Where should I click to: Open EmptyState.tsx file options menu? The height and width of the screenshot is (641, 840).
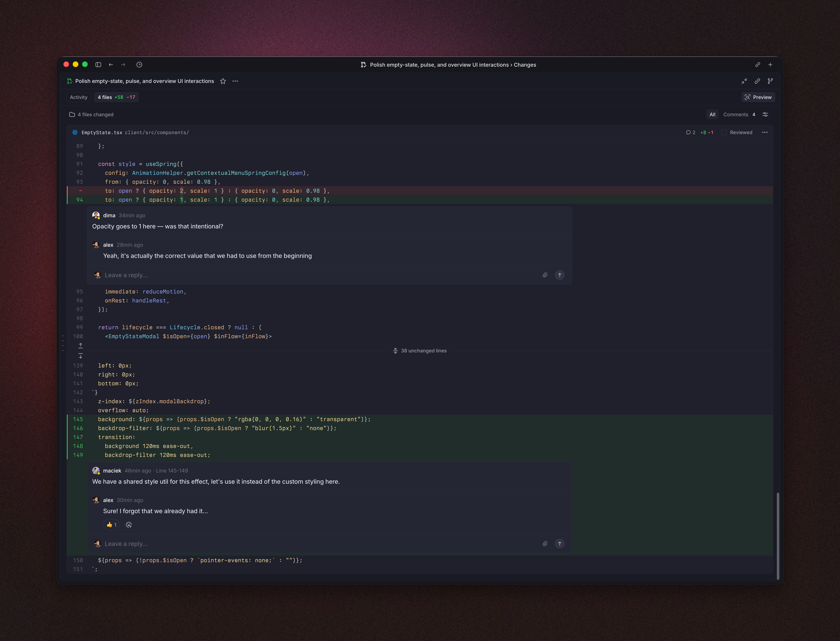point(764,132)
